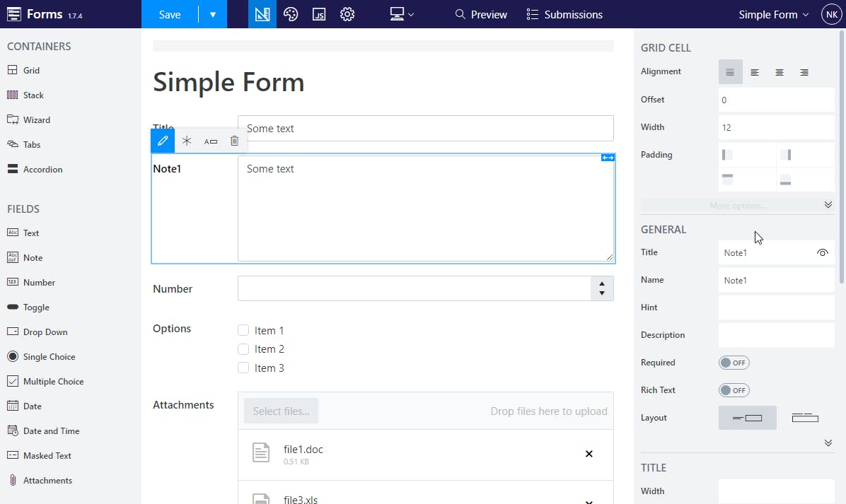The width and height of the screenshot is (846, 504).
Task: Click the Select files button
Action: [281, 411]
